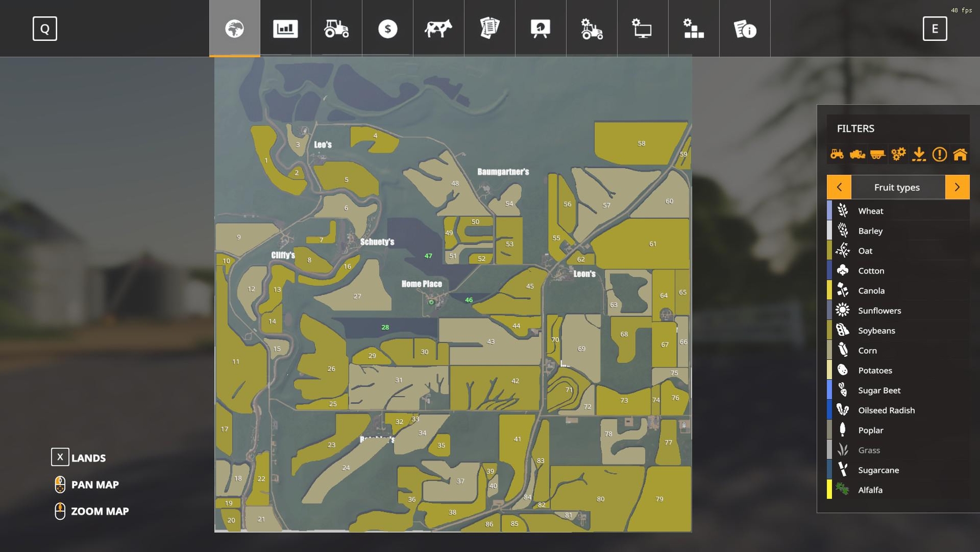This screenshot has width=980, height=552.
Task: Open the statistics presentation board icon
Action: [541, 28]
